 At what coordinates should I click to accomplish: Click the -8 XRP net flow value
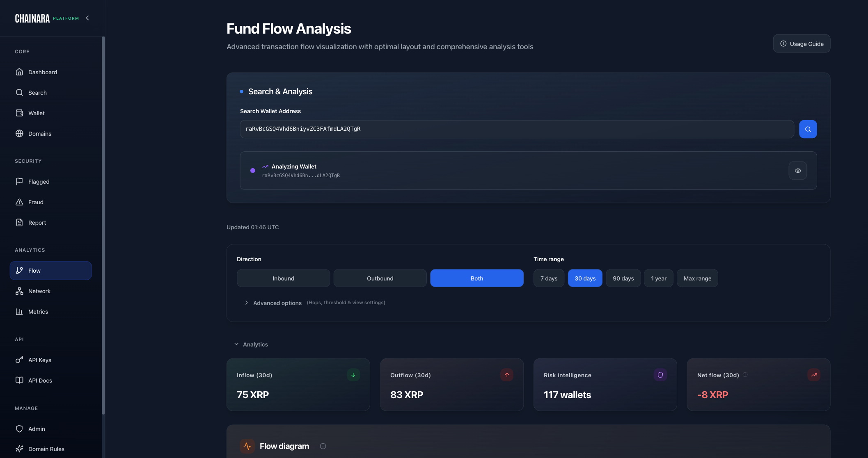click(713, 395)
